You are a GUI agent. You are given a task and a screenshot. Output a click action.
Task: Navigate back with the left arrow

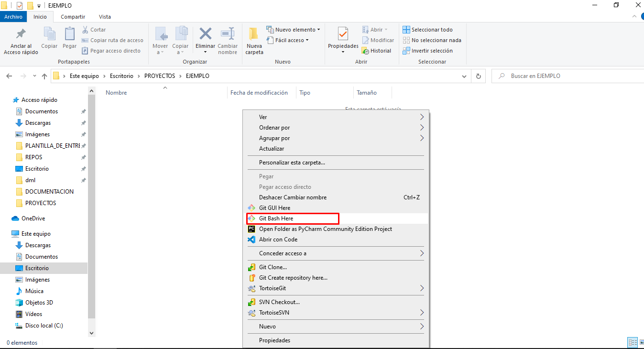9,76
